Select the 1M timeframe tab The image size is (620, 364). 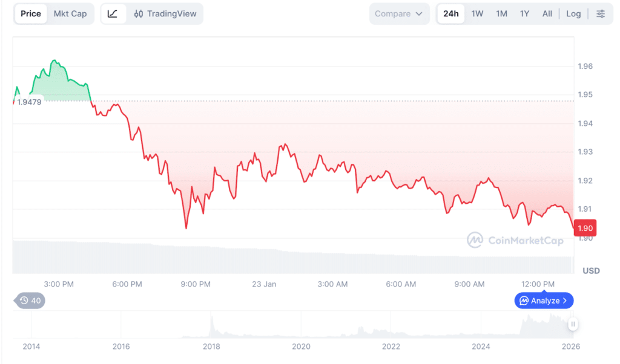point(501,13)
